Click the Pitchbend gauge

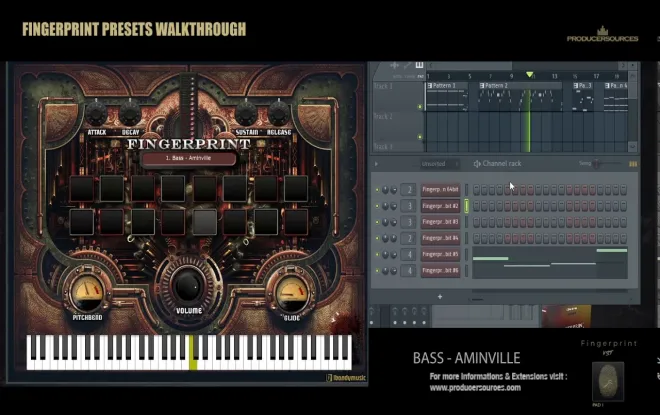pyautogui.click(x=88, y=291)
